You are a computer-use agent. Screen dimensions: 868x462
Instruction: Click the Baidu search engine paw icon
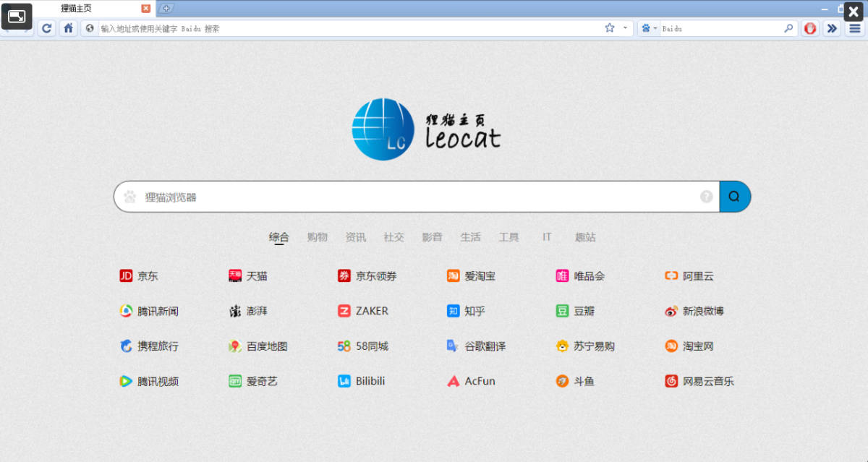point(644,28)
